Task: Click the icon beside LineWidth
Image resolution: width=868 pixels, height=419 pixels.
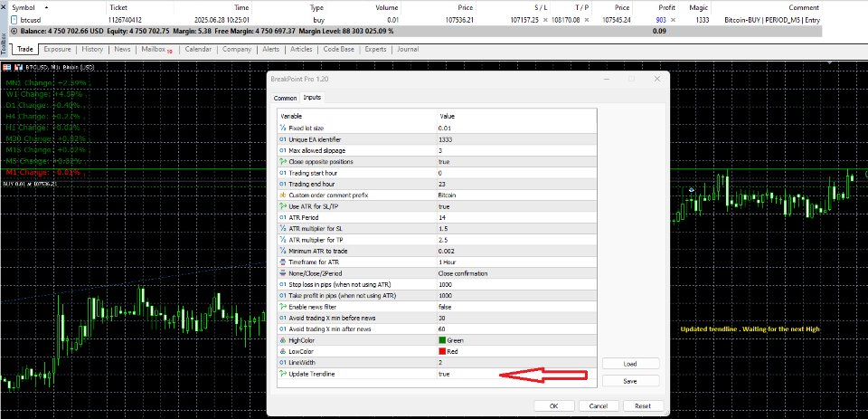Action: click(x=283, y=363)
